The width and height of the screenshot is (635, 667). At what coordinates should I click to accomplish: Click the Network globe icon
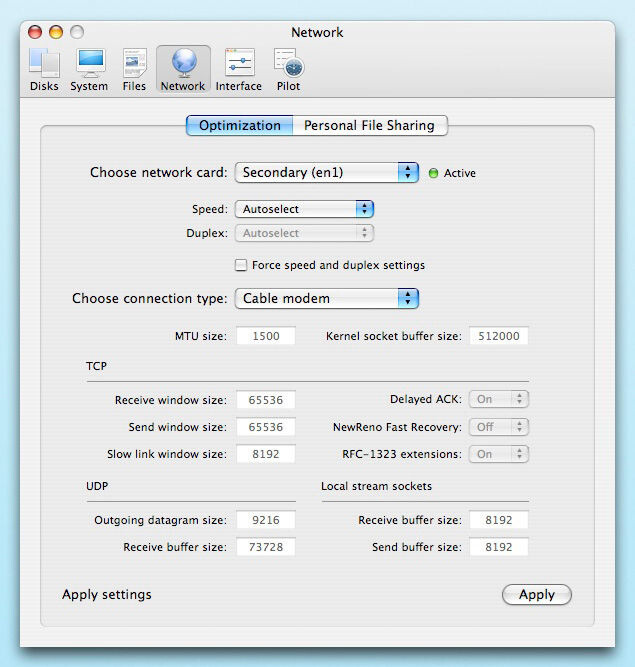coord(184,63)
